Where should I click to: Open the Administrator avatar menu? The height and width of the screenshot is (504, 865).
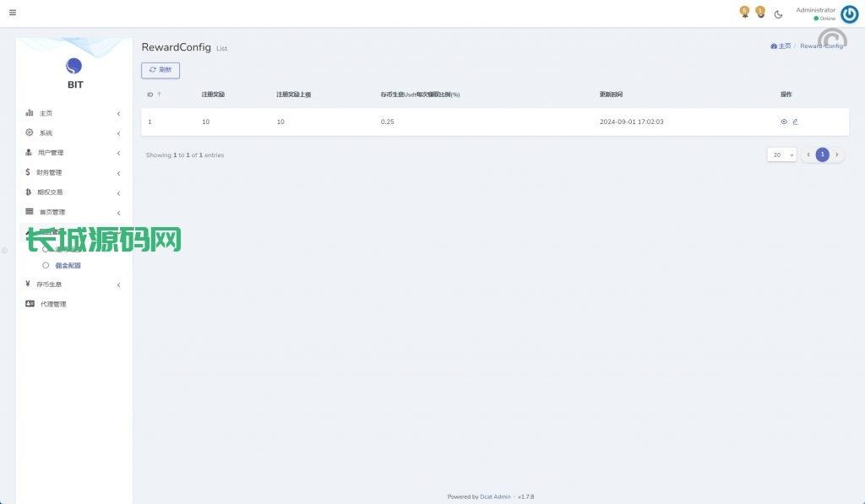(850, 14)
